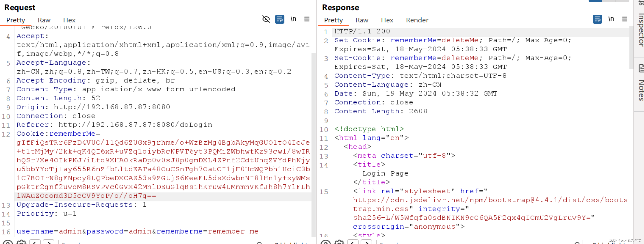Open the Request panel hamburger menu

pyautogui.click(x=307, y=19)
